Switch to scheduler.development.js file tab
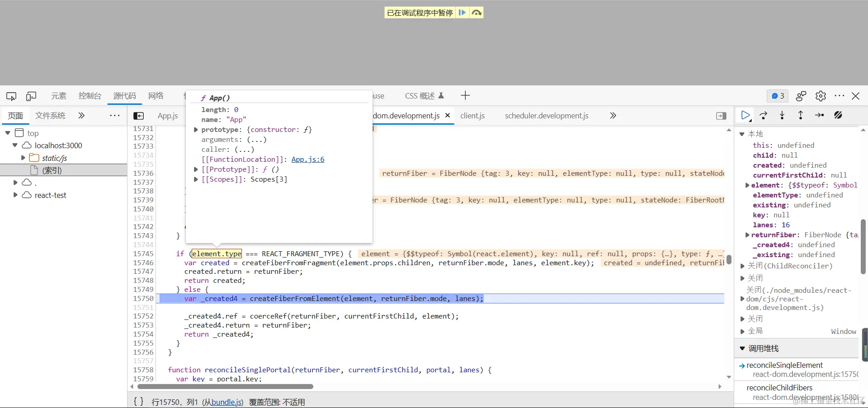 (x=547, y=116)
